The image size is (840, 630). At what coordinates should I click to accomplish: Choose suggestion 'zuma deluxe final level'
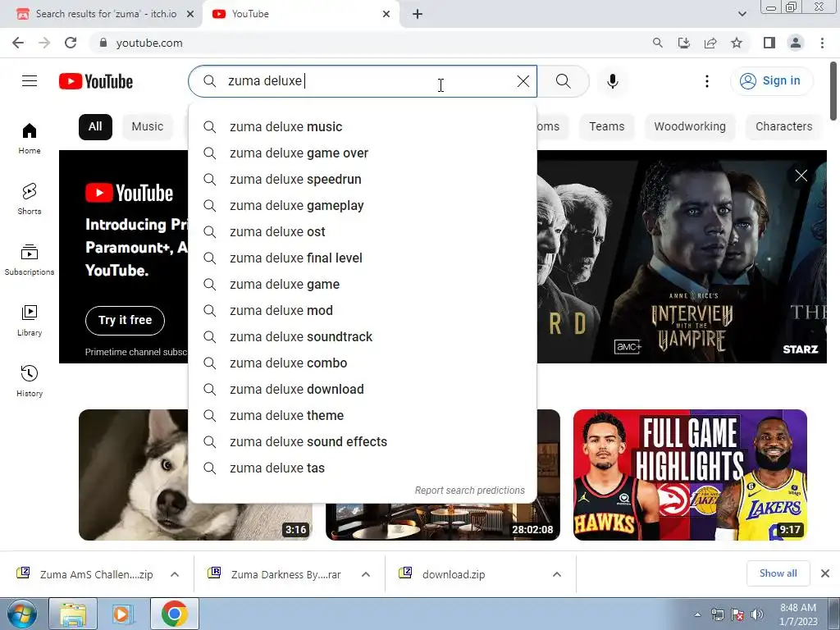pos(363,258)
